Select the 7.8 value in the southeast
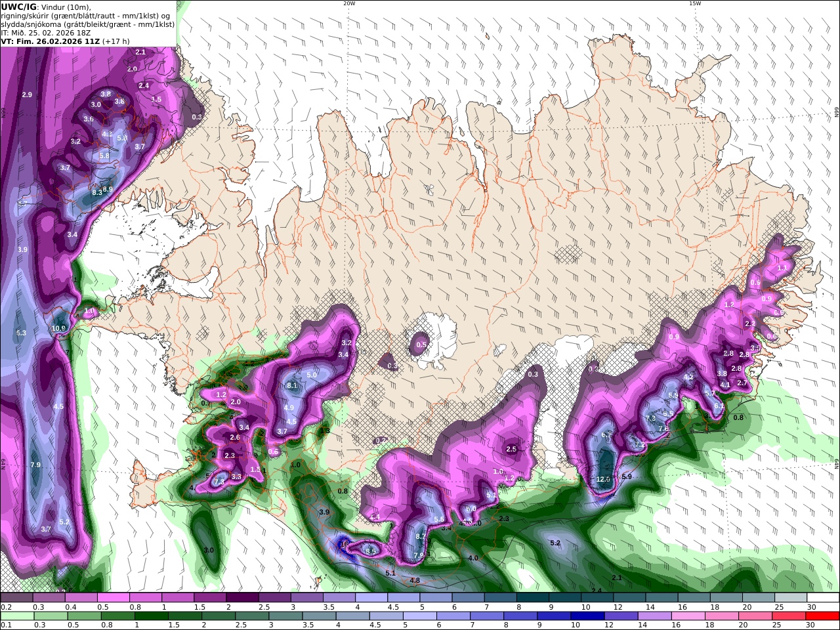Screen dimensions: 840x630 (x=663, y=429)
